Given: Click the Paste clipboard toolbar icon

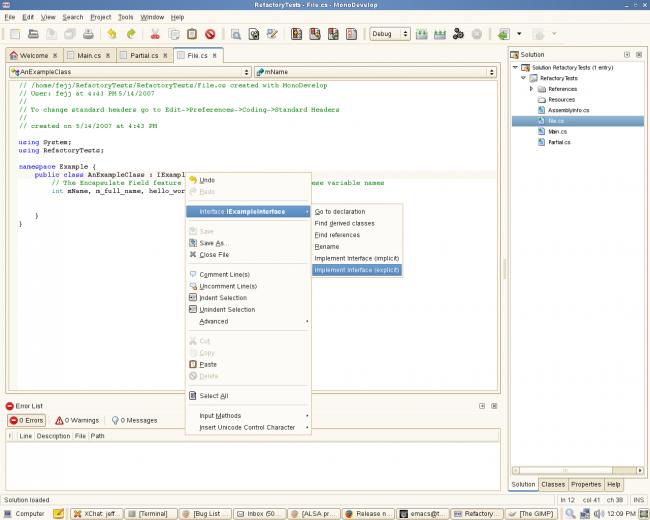Looking at the screenshot, I should tap(192, 34).
